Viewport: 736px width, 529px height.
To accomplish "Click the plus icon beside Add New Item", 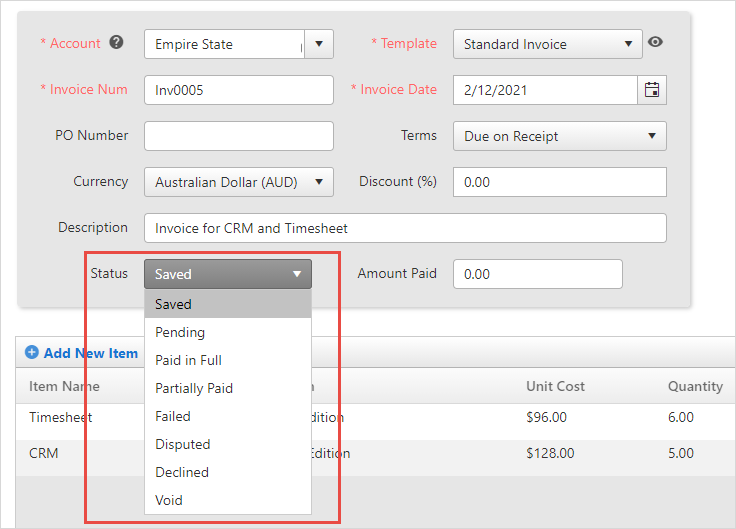I will click(x=31, y=352).
